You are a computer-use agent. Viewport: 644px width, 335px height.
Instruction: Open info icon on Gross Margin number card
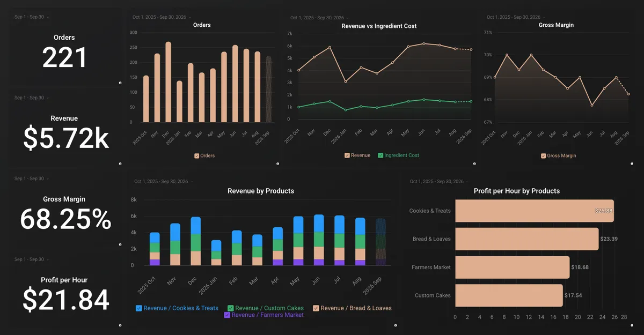pos(120,244)
